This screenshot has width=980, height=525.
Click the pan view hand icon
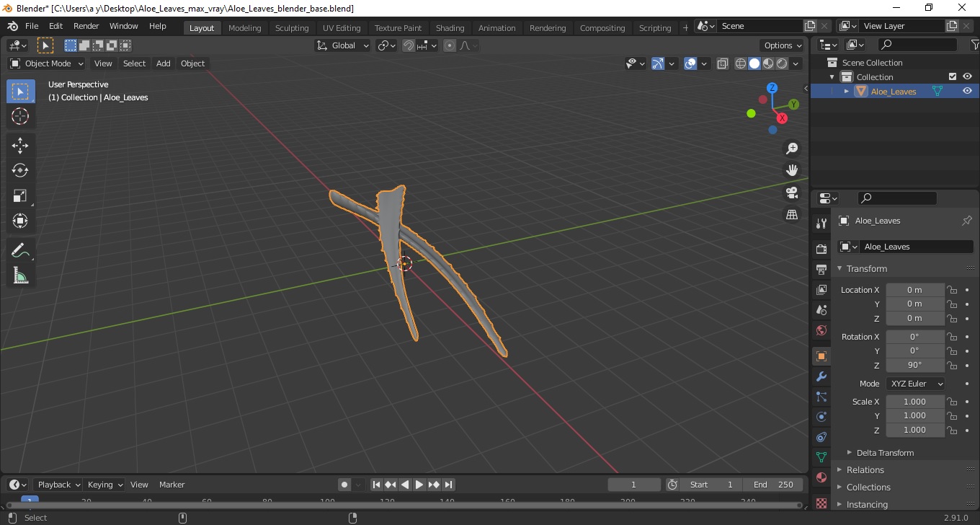[792, 170]
